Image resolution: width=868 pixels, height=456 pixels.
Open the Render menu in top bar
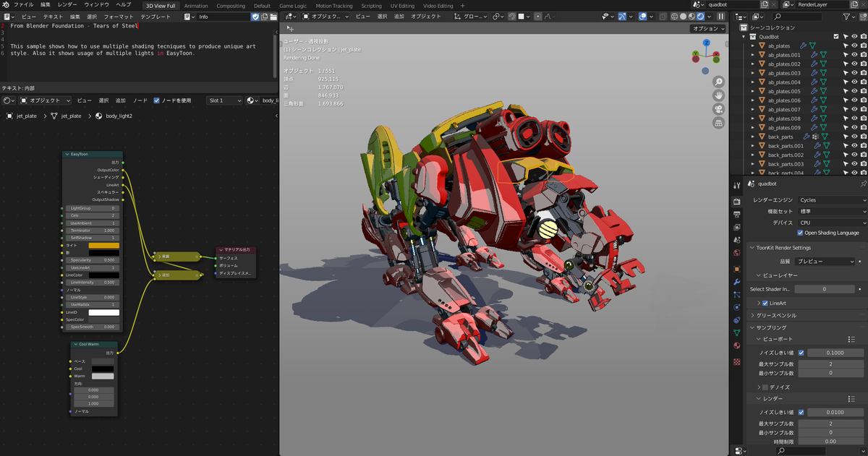pos(67,5)
